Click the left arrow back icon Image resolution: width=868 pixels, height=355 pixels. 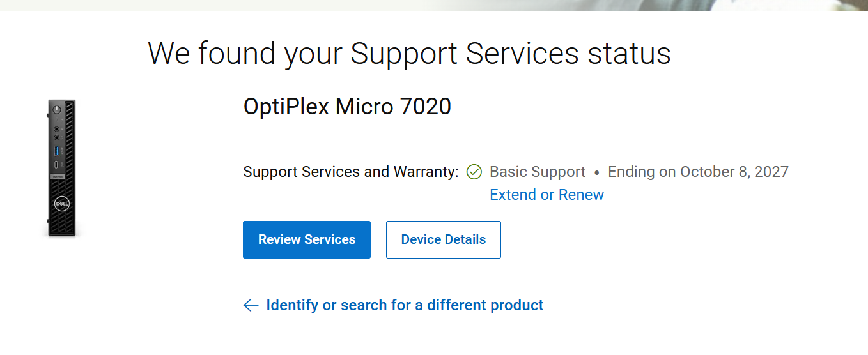coord(251,305)
